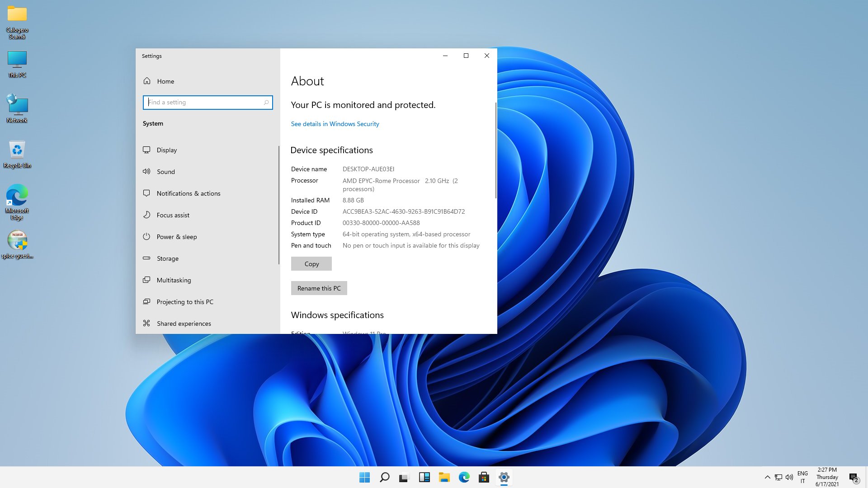The image size is (868, 488).
Task: Launch Microsoft Edge from the taskbar
Action: pyautogui.click(x=464, y=477)
